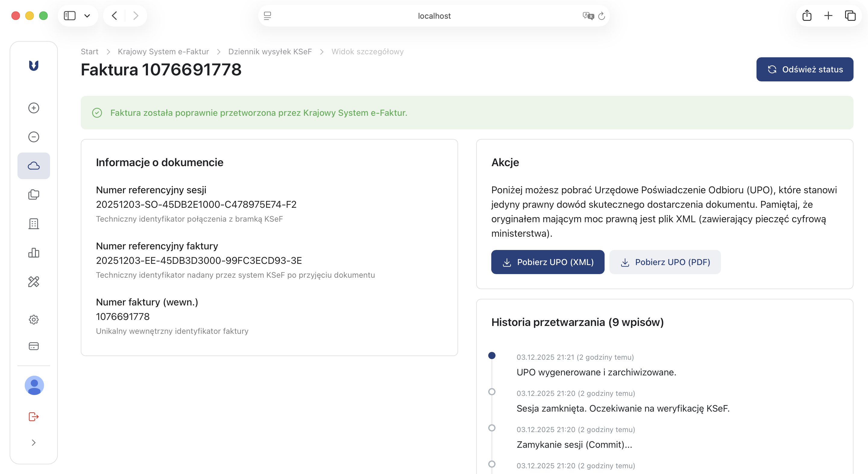Navigate to Dziennik wysyłek KSeF breadcrumb

tap(270, 51)
